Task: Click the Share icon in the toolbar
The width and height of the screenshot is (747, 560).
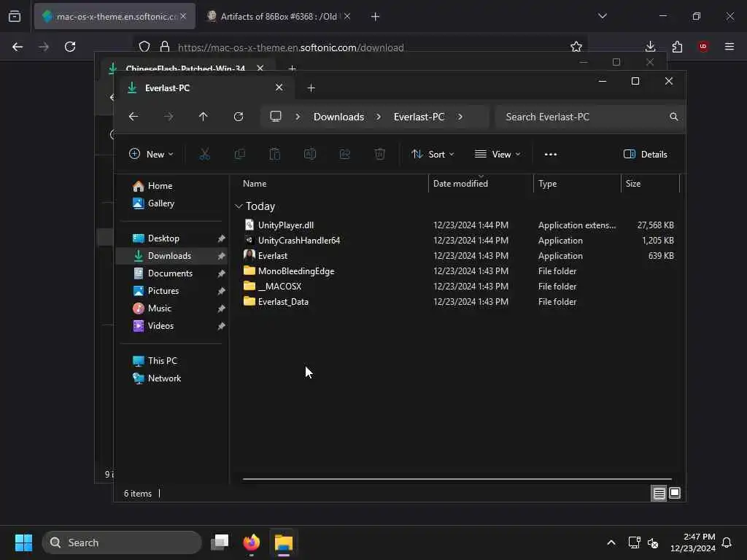Action: (345, 155)
